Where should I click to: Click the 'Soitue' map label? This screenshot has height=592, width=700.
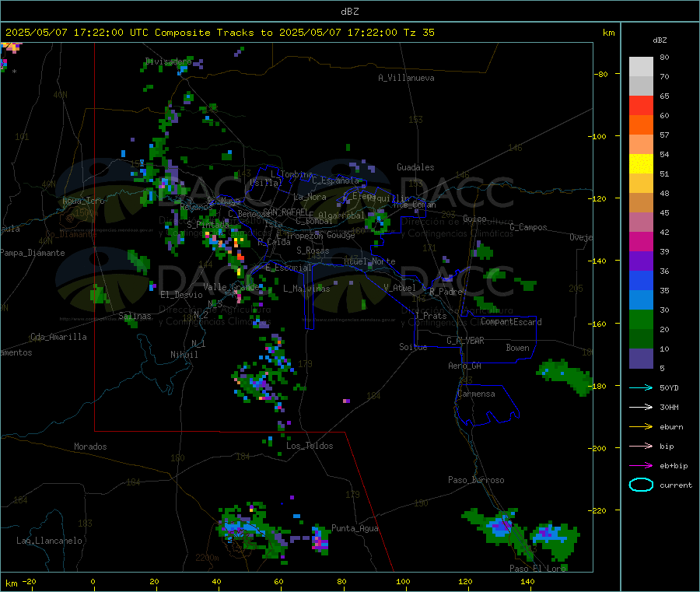[x=413, y=347]
